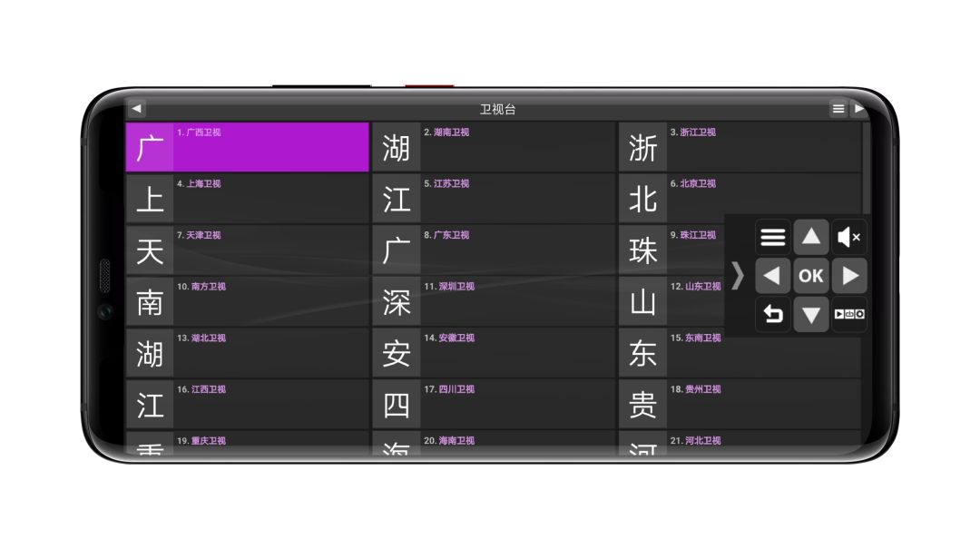Tap the remote Down arrow
Viewport: 980px width, 549px height.
(811, 314)
